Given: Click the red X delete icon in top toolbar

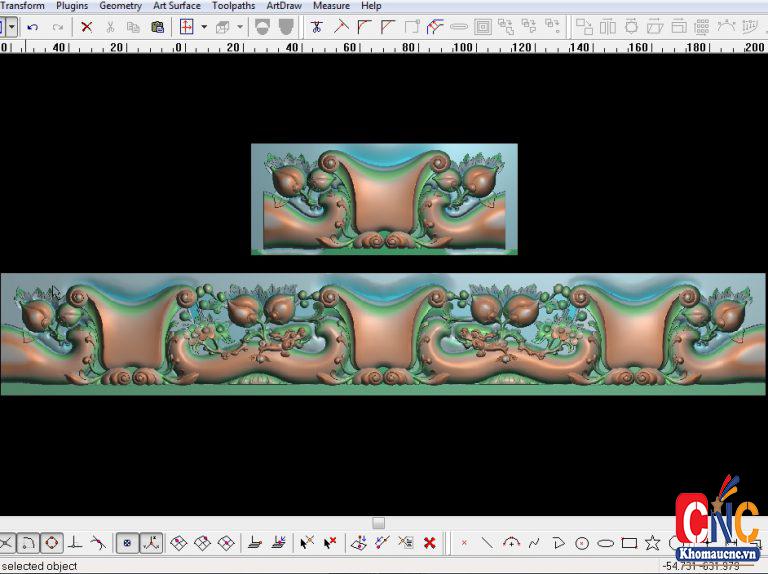Looking at the screenshot, I should (86, 27).
